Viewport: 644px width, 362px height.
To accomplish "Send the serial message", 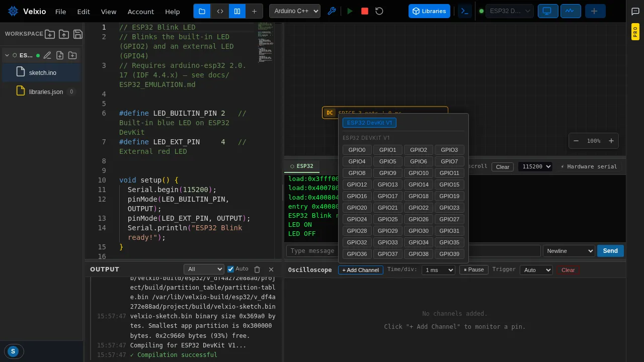I will pyautogui.click(x=610, y=251).
